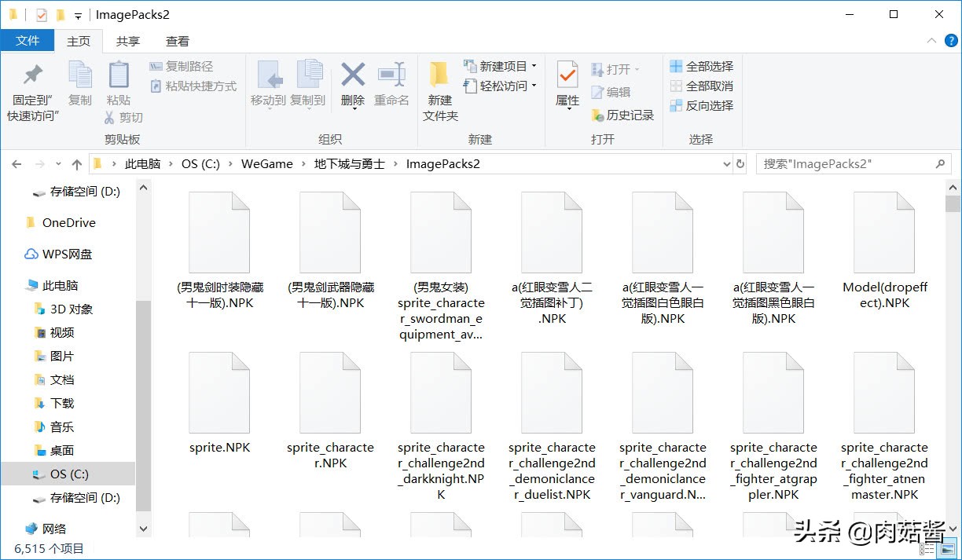
Task: Open the address bar history dropdown
Action: (726, 164)
